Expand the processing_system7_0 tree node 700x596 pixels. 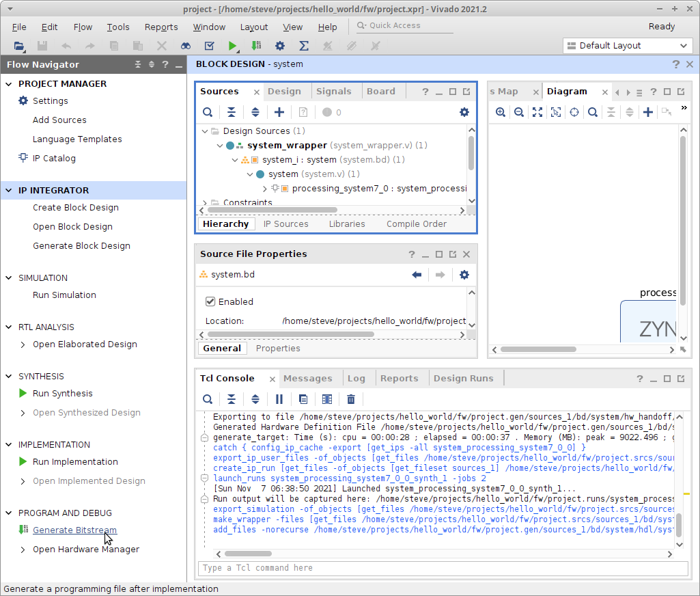tap(265, 189)
